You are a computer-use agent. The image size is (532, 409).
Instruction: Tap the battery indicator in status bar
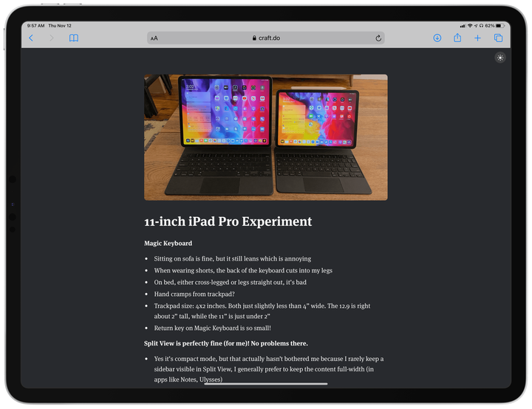500,26
